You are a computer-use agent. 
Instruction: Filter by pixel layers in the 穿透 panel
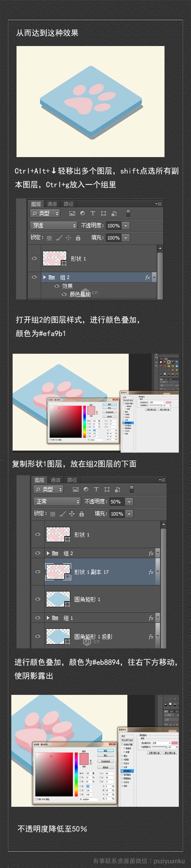tap(72, 214)
